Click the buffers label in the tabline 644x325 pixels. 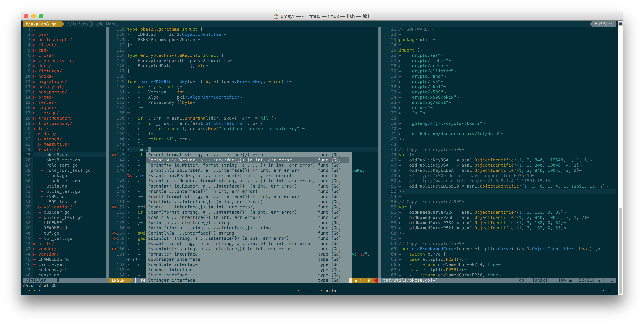click(x=604, y=24)
